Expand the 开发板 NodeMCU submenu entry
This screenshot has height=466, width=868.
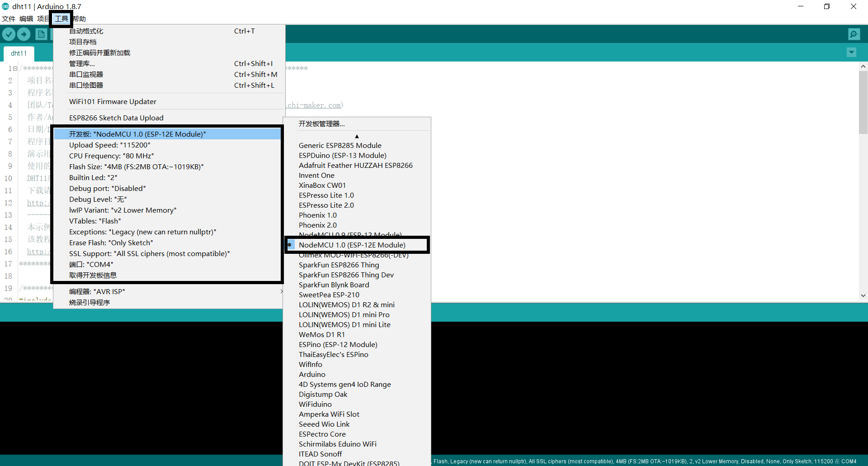pos(167,134)
